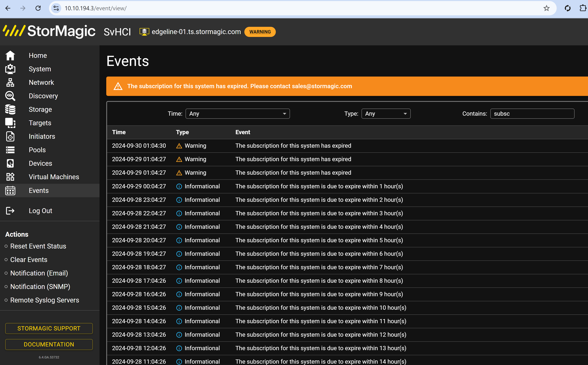Click warning icon on 2024-09-30 01:04:30 row
The height and width of the screenshot is (365, 588).
tap(179, 146)
